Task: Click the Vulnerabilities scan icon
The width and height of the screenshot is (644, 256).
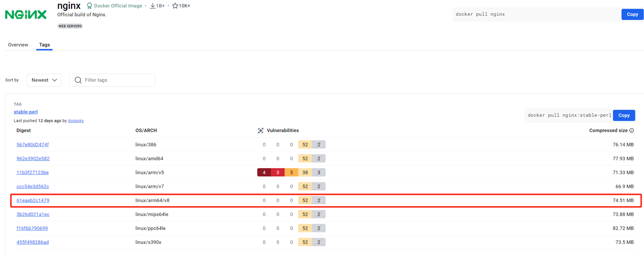Action: pyautogui.click(x=261, y=130)
